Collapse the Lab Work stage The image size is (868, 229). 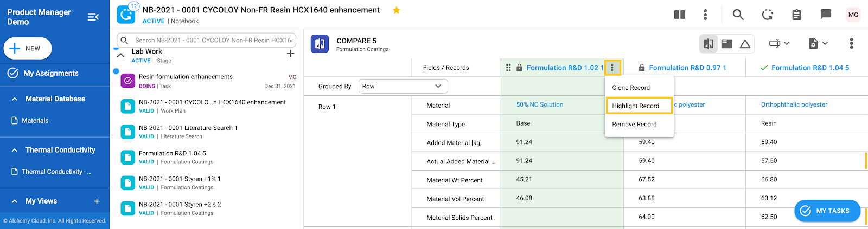click(x=120, y=55)
